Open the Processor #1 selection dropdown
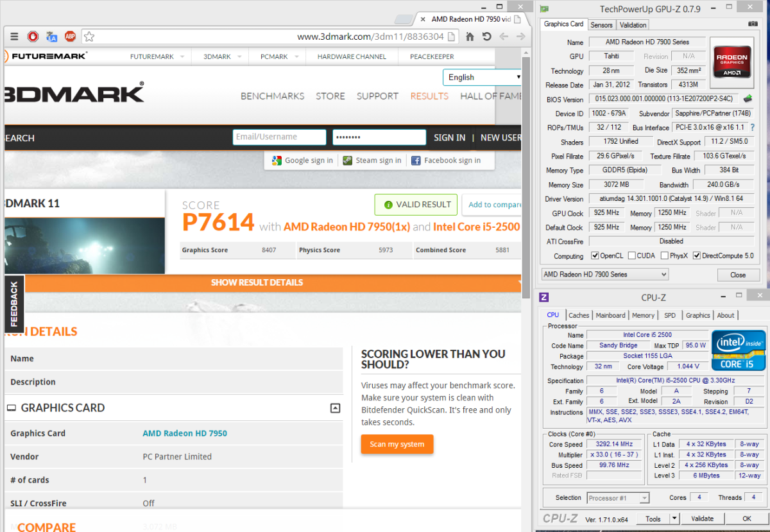This screenshot has width=770, height=532. pos(618,498)
